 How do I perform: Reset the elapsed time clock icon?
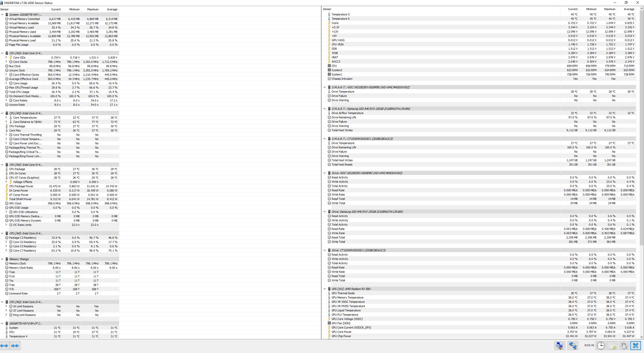[601, 345]
